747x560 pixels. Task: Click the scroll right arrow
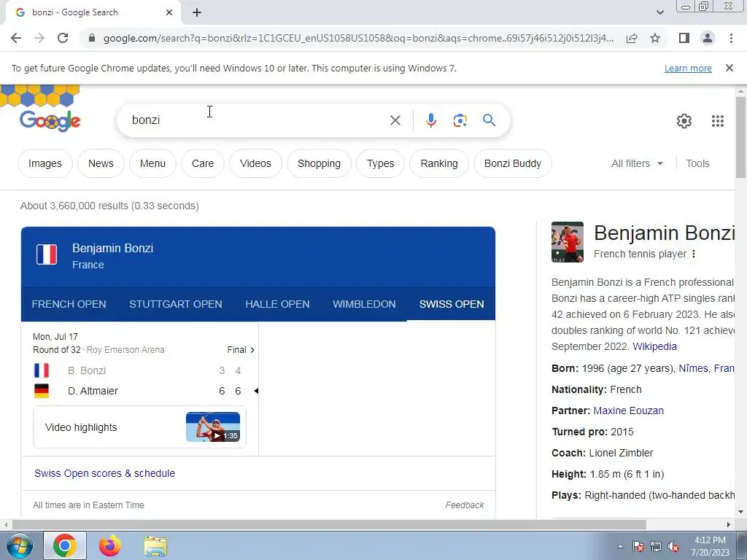pyautogui.click(x=729, y=524)
